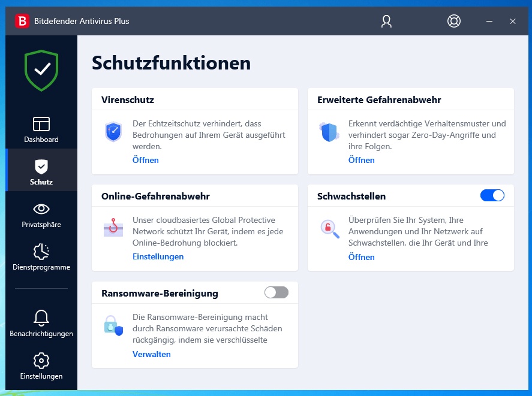Screen dimensions: 532x396
Task: Click the Benachrichtigungen bell icon
Action: click(41, 318)
